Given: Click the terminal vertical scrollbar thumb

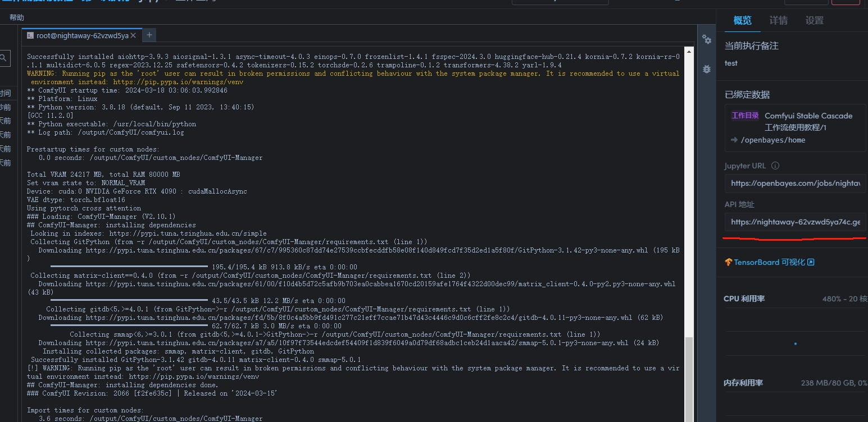Looking at the screenshot, I should click(689, 379).
